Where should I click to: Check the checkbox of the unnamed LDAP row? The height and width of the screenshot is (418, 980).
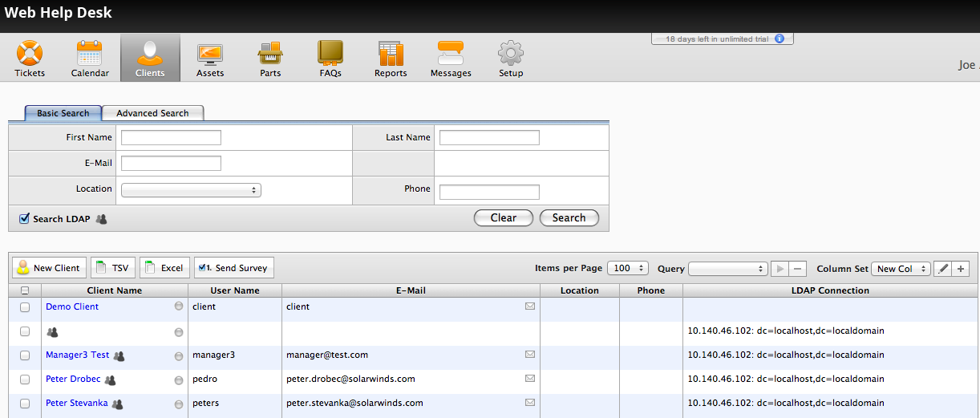(x=25, y=331)
